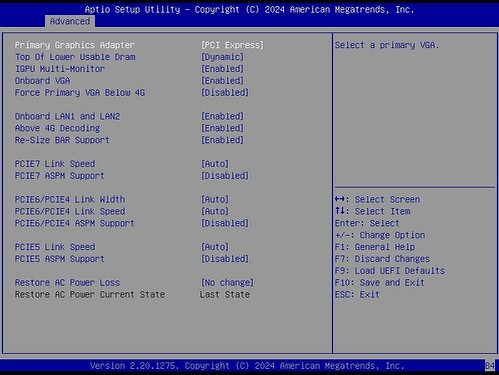
Task: Select Restore AC Power Loss label
Action: [x=67, y=283]
